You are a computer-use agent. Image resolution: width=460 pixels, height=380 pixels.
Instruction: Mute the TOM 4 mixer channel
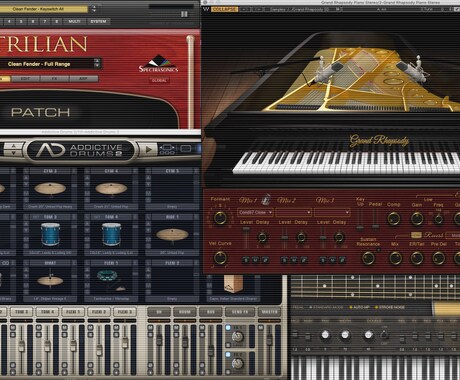(39, 327)
